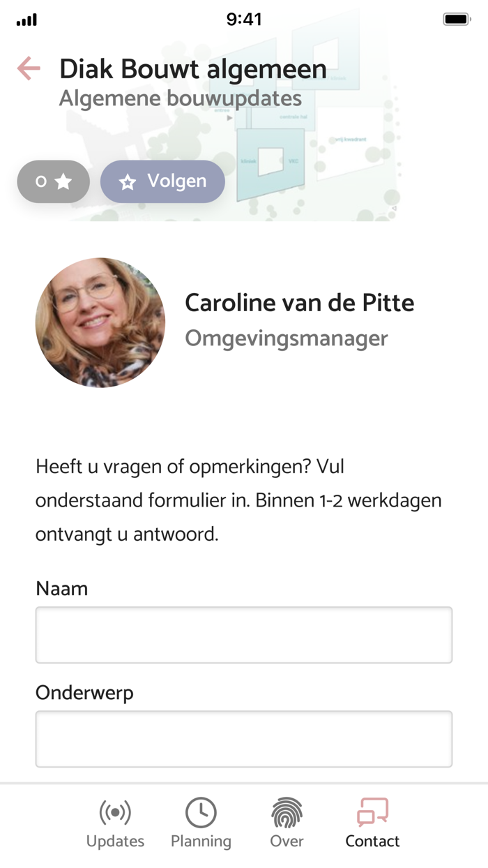
Task: Go to the Over tab label
Action: (287, 841)
